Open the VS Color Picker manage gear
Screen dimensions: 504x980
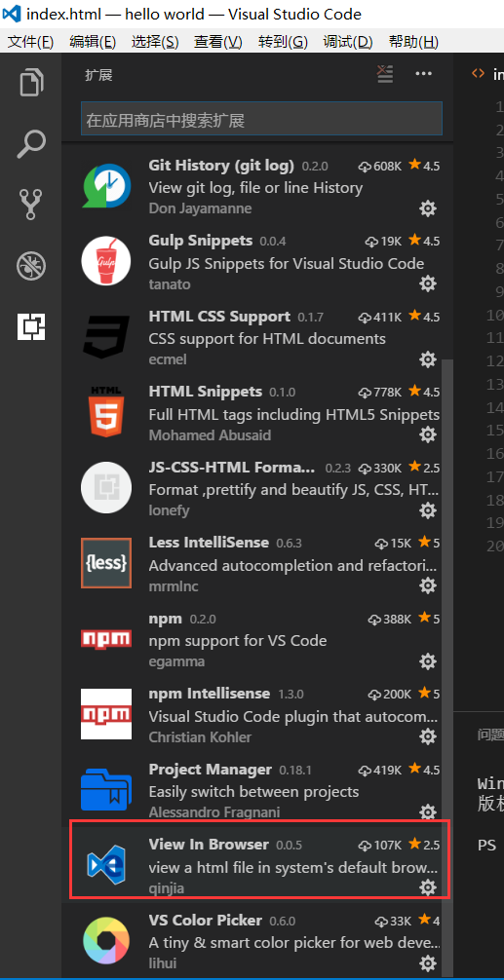428,962
